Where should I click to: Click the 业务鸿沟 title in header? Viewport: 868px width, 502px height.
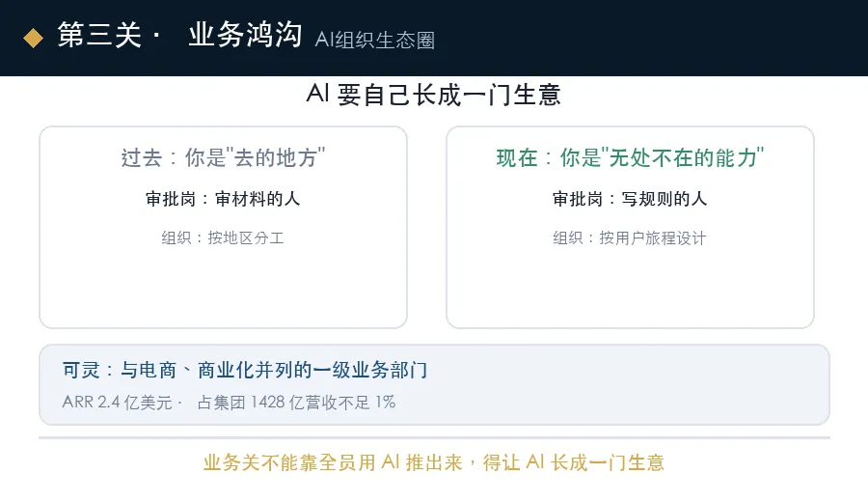(245, 35)
